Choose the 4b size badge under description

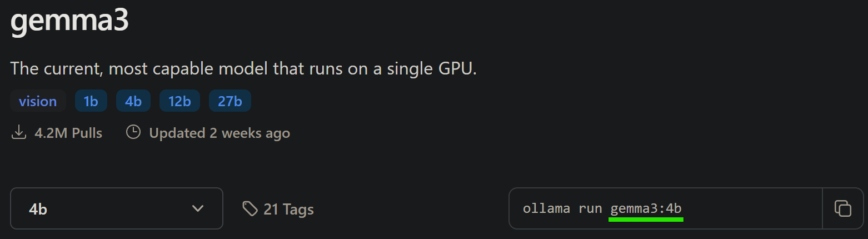(x=133, y=101)
